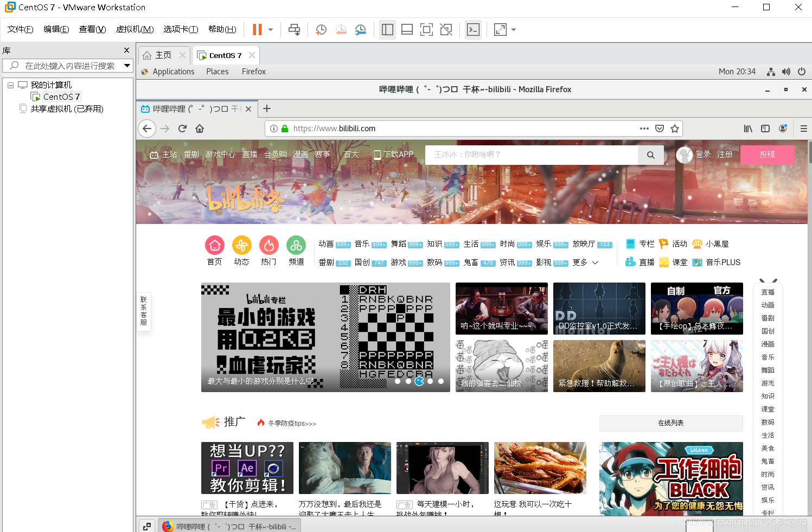Reload the bilibili page
Viewport: 812px width, 532px height.
point(182,129)
